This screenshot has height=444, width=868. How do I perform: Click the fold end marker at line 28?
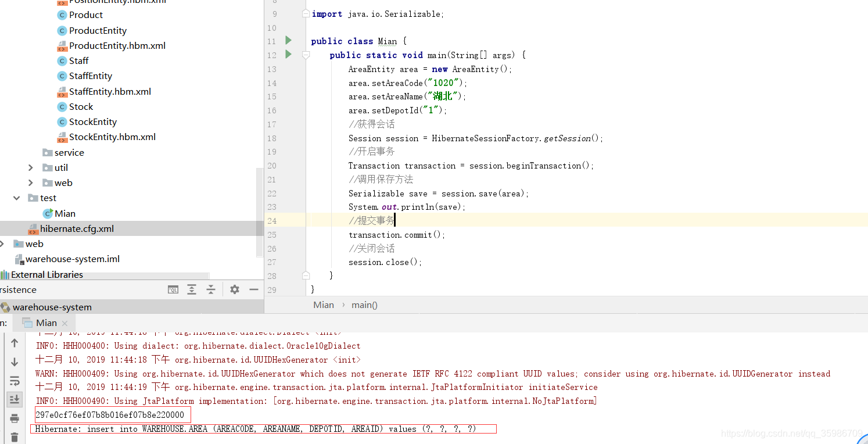[306, 275]
